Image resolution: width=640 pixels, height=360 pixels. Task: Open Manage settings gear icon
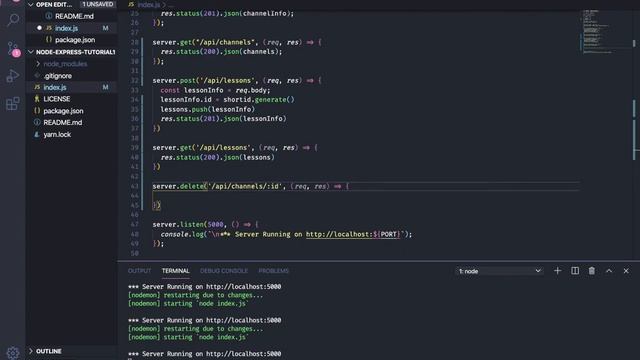pos(13,353)
